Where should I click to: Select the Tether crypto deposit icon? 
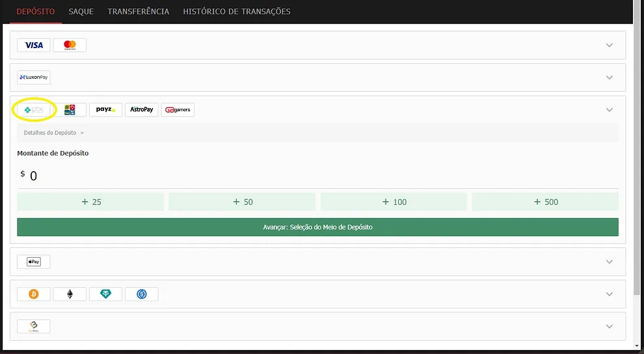[105, 294]
